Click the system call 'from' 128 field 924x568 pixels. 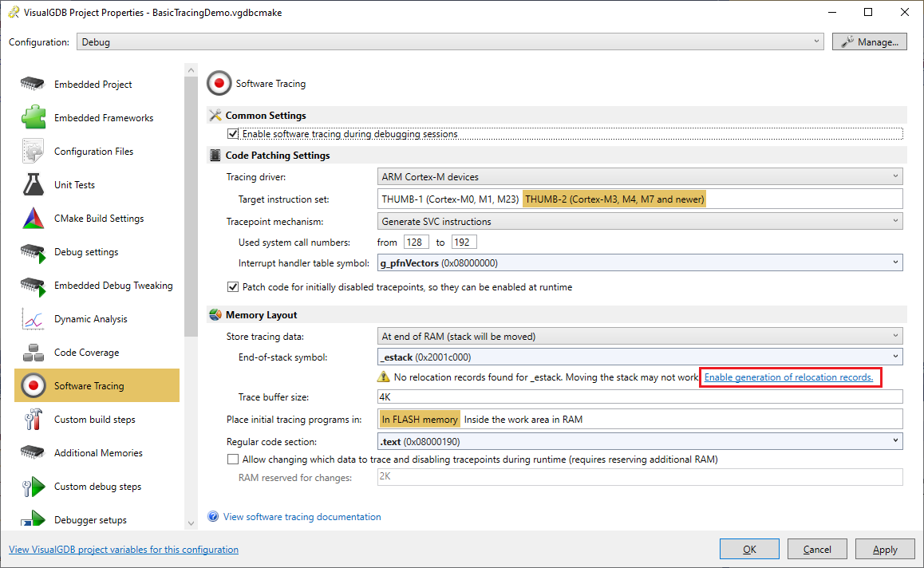tap(416, 243)
